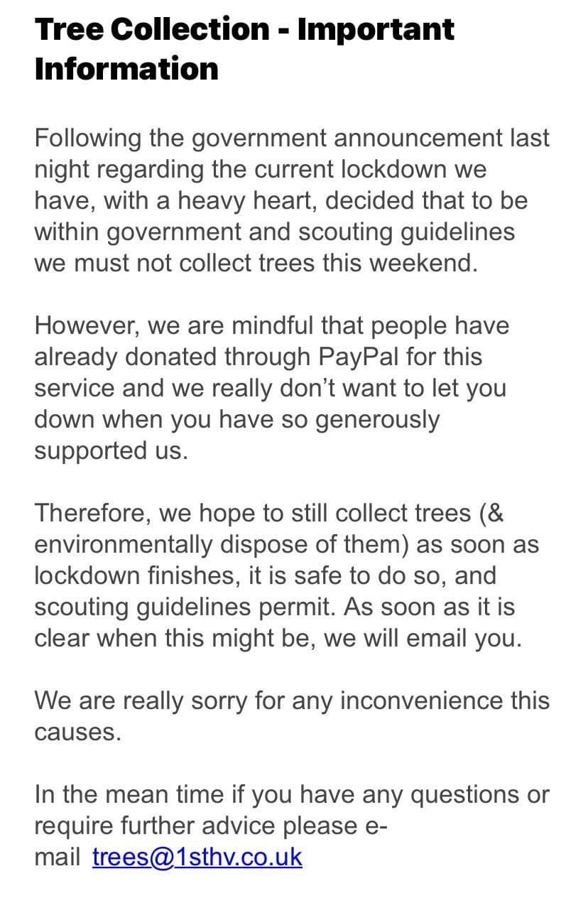Click the paragraph starting "Following the government announcement"

[x=292, y=200]
